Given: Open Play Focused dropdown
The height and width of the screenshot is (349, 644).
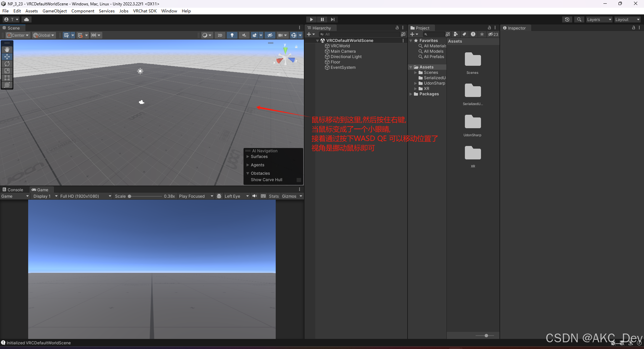Looking at the screenshot, I should (x=196, y=196).
